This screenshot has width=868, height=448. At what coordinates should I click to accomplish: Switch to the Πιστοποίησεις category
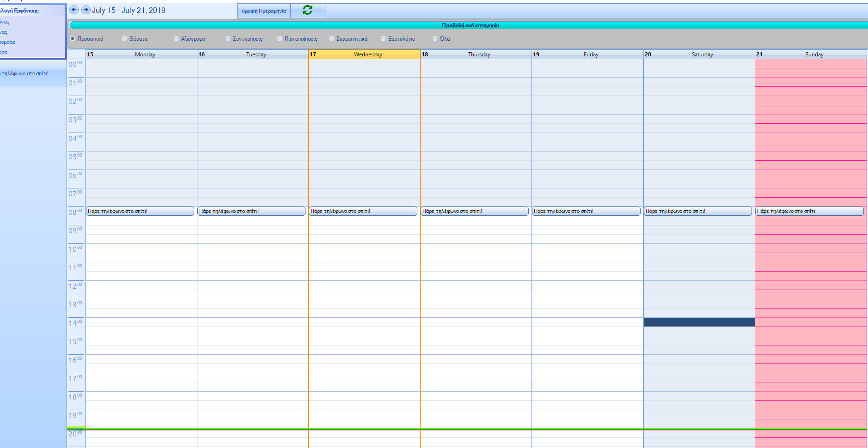[x=280, y=39]
